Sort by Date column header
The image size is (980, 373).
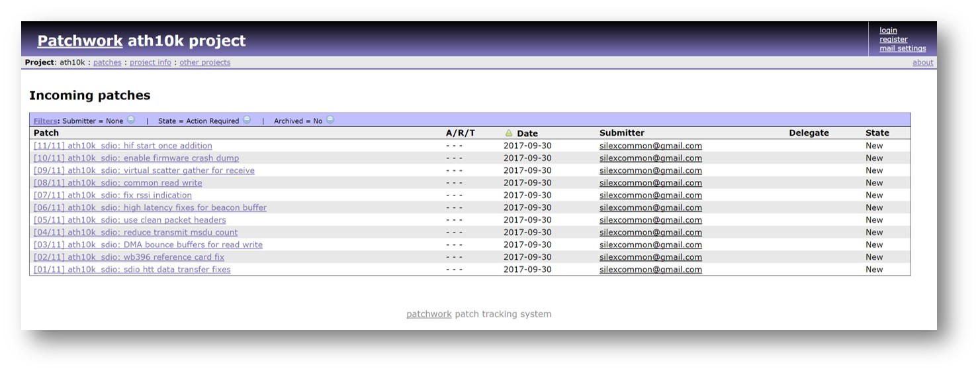527,133
